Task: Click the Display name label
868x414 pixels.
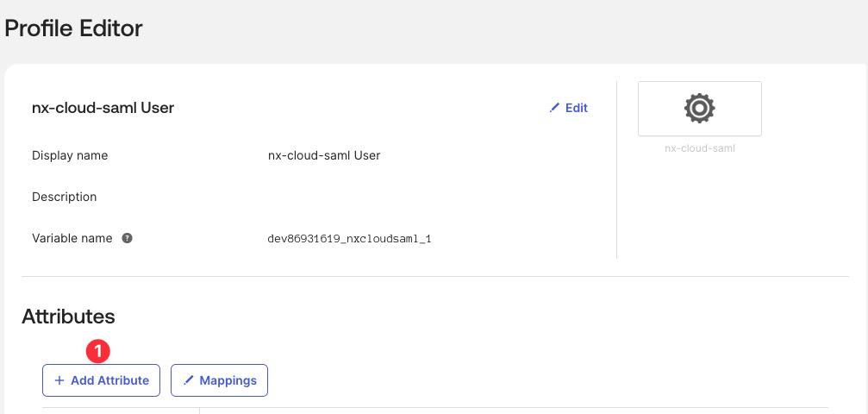Action: 70,155
